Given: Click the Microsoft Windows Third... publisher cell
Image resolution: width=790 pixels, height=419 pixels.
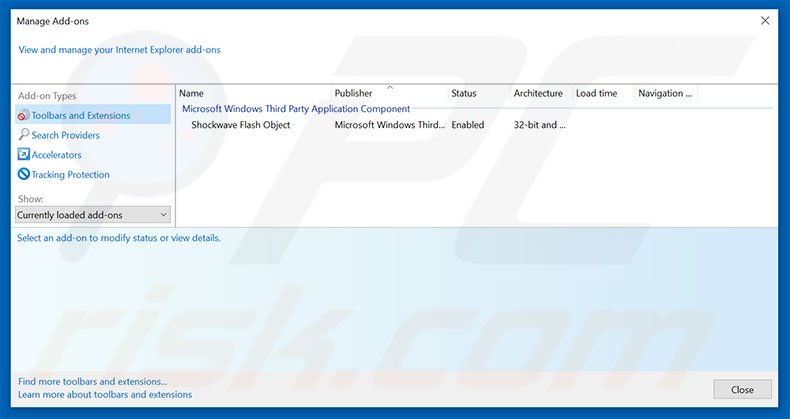Looking at the screenshot, I should pyautogui.click(x=389, y=125).
